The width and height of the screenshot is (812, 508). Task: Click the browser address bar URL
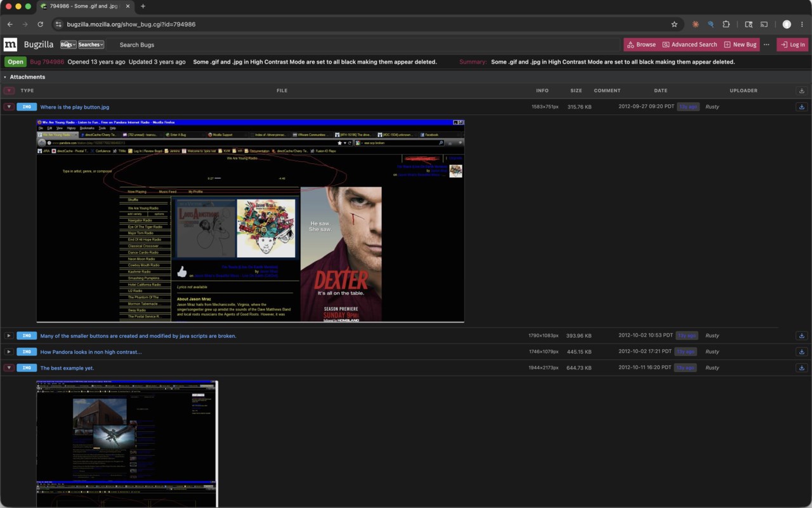[x=131, y=24]
